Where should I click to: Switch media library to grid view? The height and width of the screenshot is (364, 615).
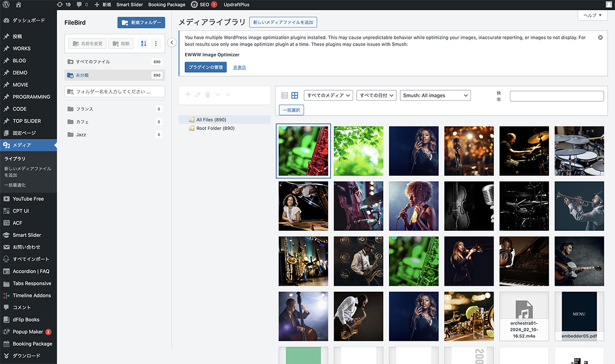pos(295,95)
